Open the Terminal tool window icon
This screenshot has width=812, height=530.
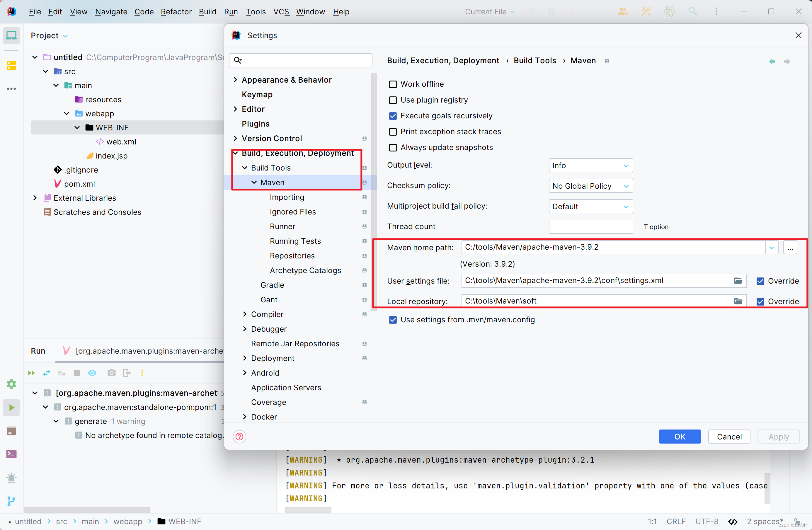[11, 454]
